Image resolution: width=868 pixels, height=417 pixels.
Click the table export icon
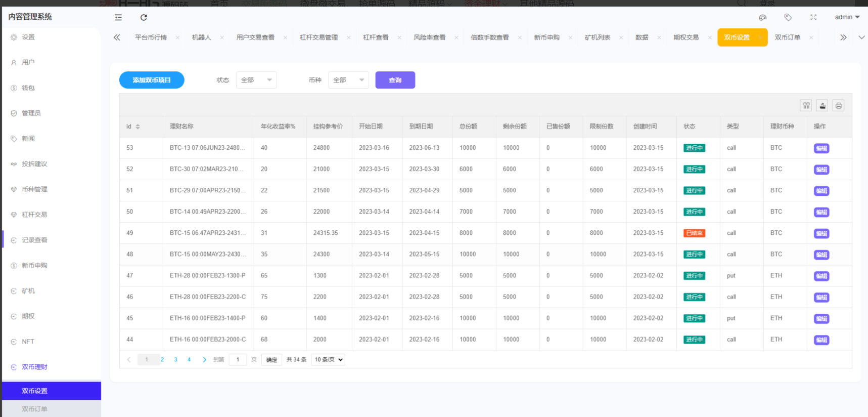(x=823, y=105)
